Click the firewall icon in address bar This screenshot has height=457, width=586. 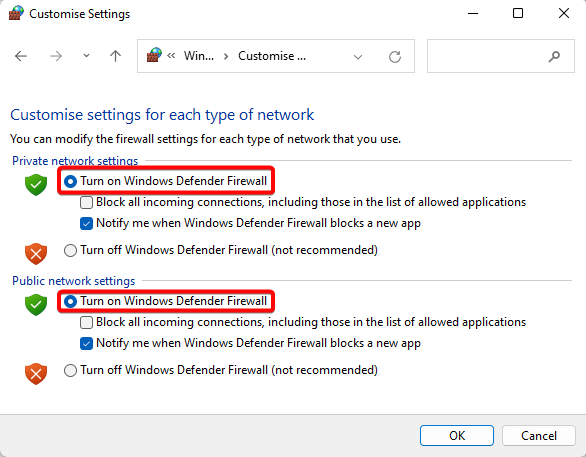[154, 55]
